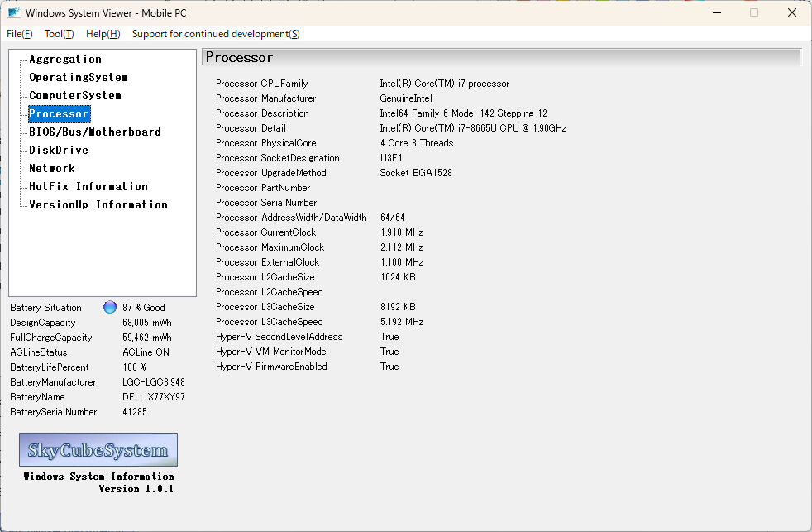The height and width of the screenshot is (532, 812).
Task: Open the Help menu
Action: pyautogui.click(x=103, y=34)
